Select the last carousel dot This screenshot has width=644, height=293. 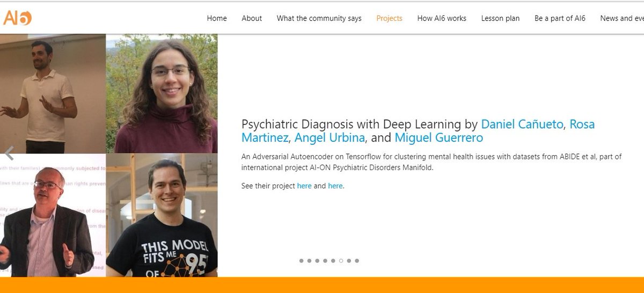tap(357, 261)
